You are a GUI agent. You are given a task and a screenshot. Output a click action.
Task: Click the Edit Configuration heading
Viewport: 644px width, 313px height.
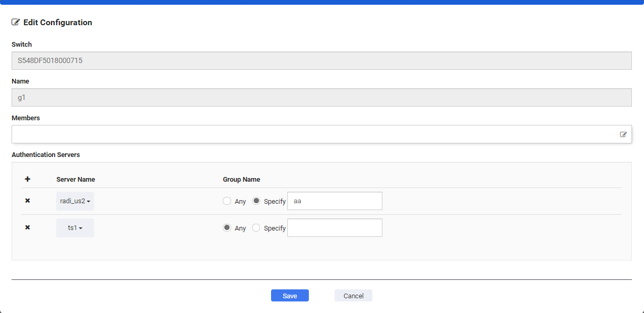click(58, 23)
